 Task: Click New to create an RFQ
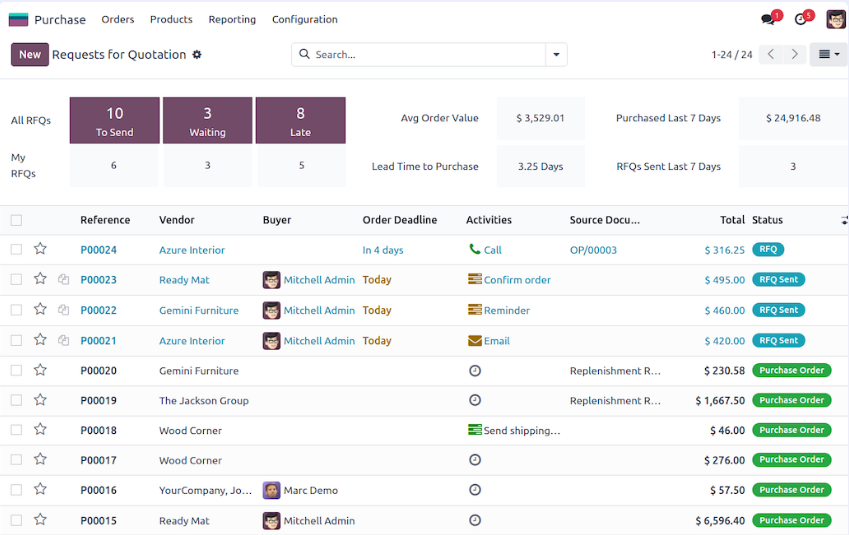[x=30, y=55]
